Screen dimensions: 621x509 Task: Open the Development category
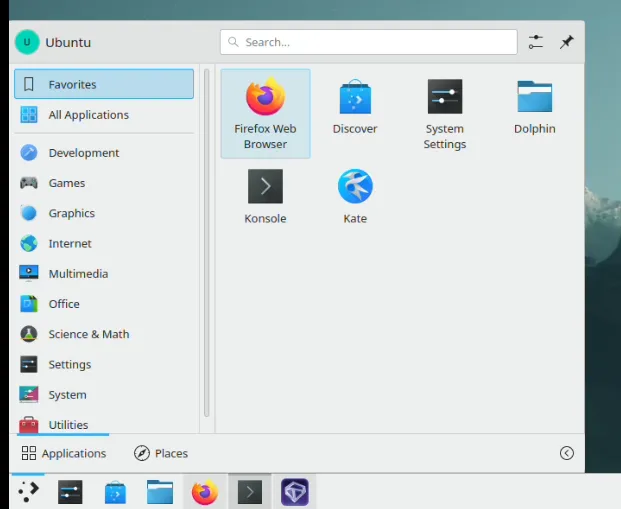click(104, 153)
